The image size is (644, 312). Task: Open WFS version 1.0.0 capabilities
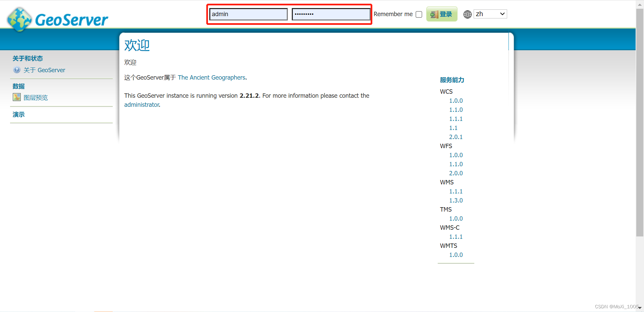click(456, 155)
